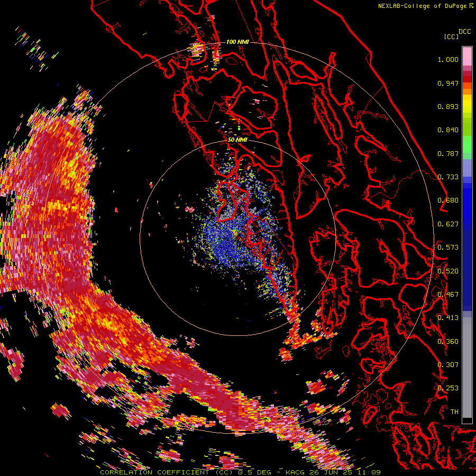This screenshot has width=476, height=476.
Task: Select the 0.253 scale value
Action: point(448,388)
